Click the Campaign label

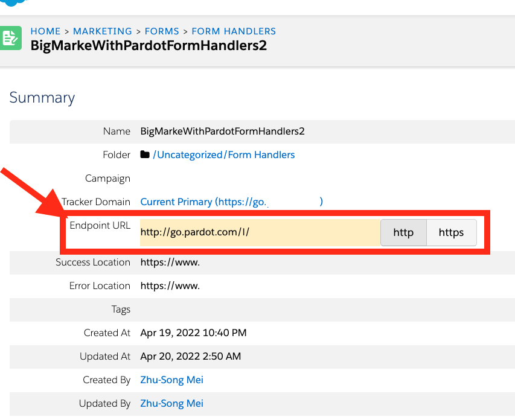tap(107, 178)
